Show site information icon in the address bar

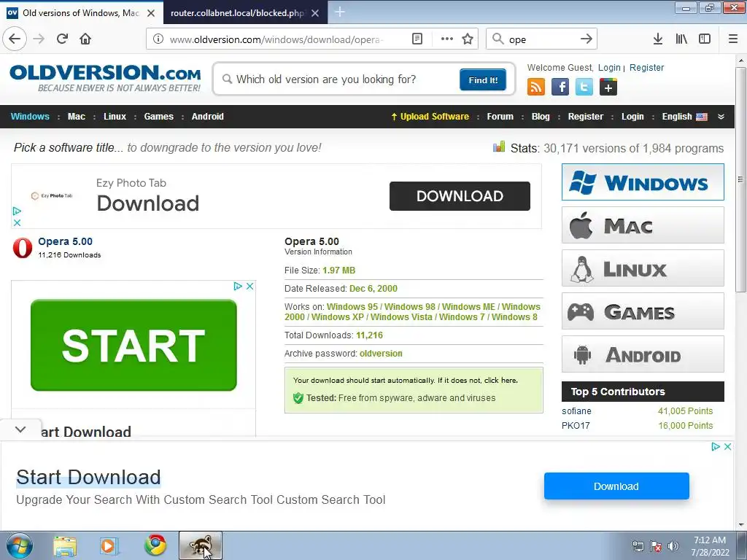(x=158, y=39)
